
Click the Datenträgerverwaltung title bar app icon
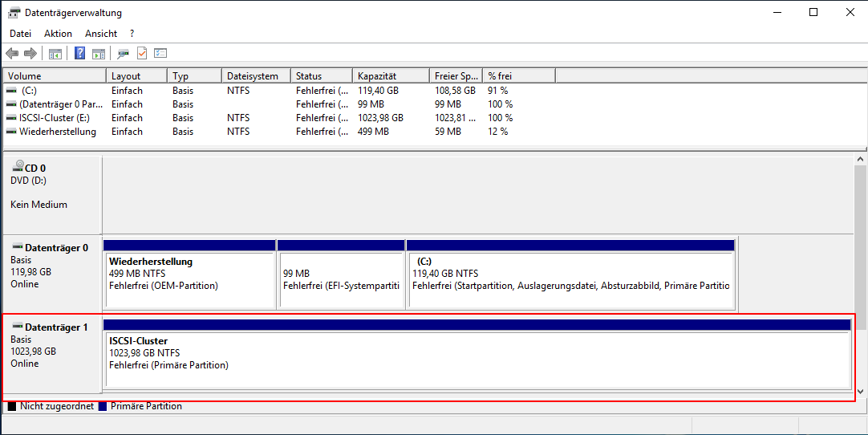pyautogui.click(x=14, y=12)
